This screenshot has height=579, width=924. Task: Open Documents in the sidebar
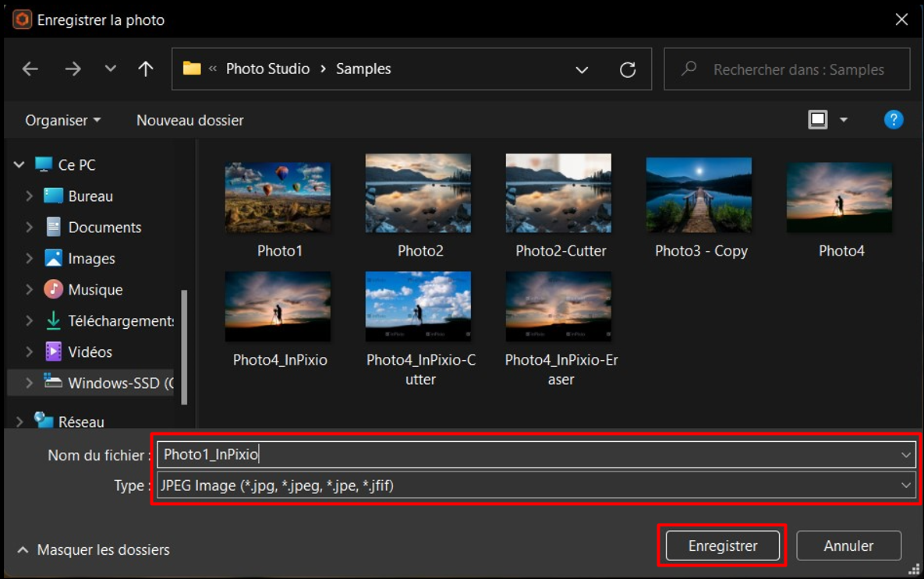pos(105,228)
